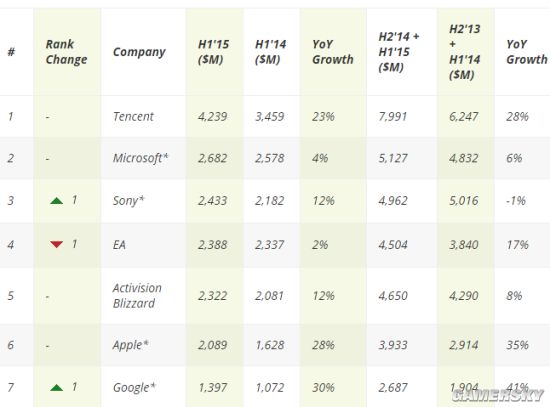Screen dimensions: 550x407
Task: Select the Rank Change column header
Action: [66, 52]
